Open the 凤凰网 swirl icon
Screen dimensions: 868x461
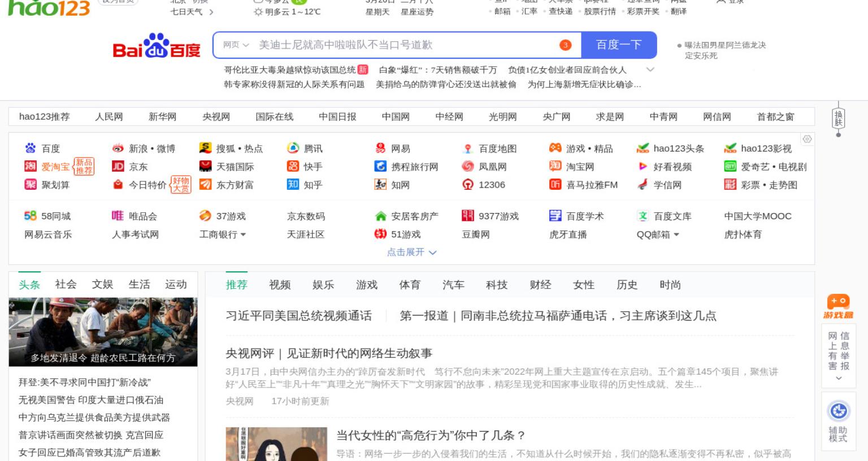(467, 167)
